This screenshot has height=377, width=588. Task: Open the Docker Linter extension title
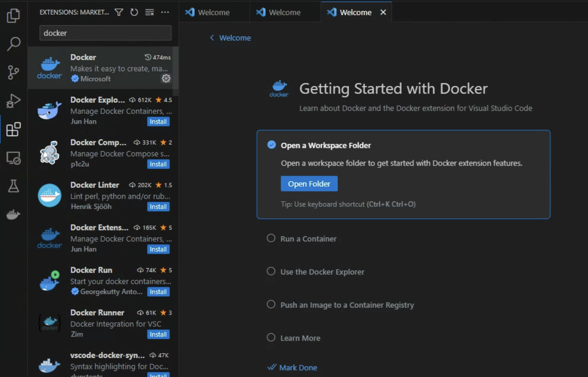coord(95,185)
